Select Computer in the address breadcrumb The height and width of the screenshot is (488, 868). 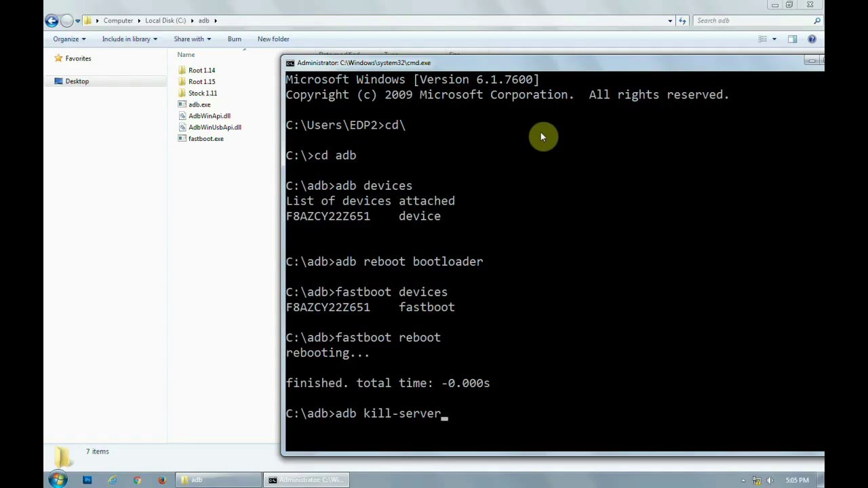pos(118,20)
